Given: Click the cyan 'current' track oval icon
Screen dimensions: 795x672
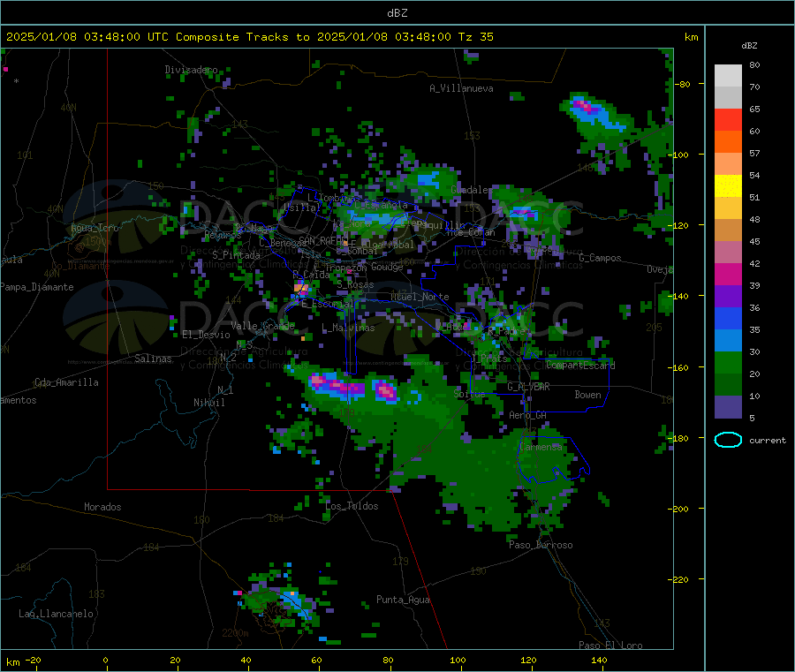Looking at the screenshot, I should [x=728, y=440].
